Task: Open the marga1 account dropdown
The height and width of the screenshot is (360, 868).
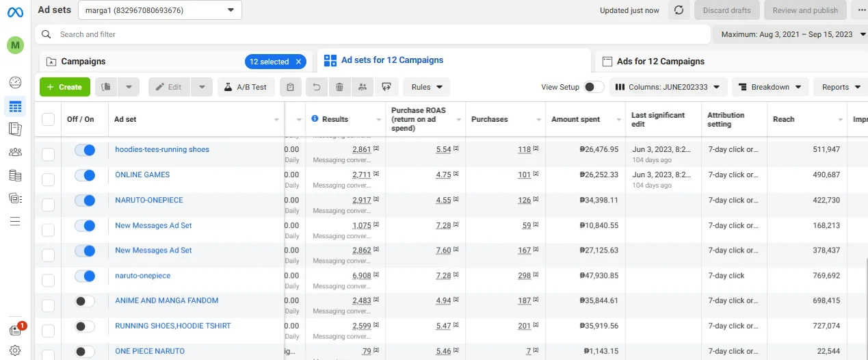Action: [160, 10]
